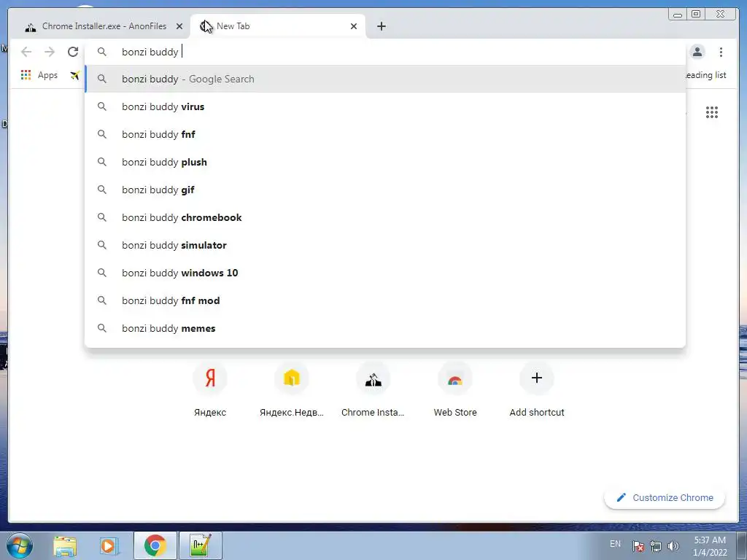Open the Яндекс.Недв... shortcut tile
This screenshot has height=560, width=747.
[292, 390]
